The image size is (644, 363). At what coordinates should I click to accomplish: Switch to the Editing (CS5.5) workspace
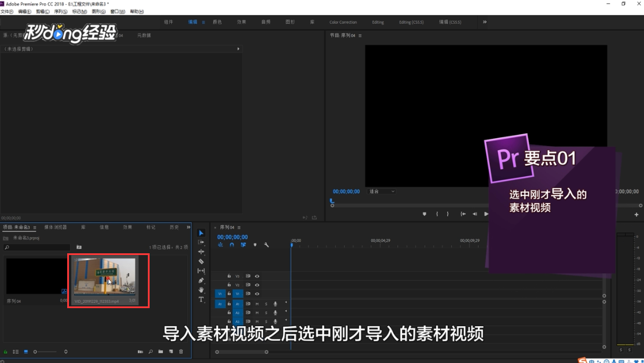[x=411, y=22]
